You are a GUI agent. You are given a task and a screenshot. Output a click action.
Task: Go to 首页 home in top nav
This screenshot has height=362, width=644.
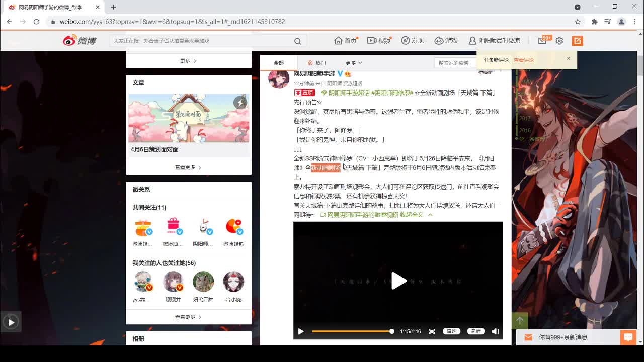(345, 41)
